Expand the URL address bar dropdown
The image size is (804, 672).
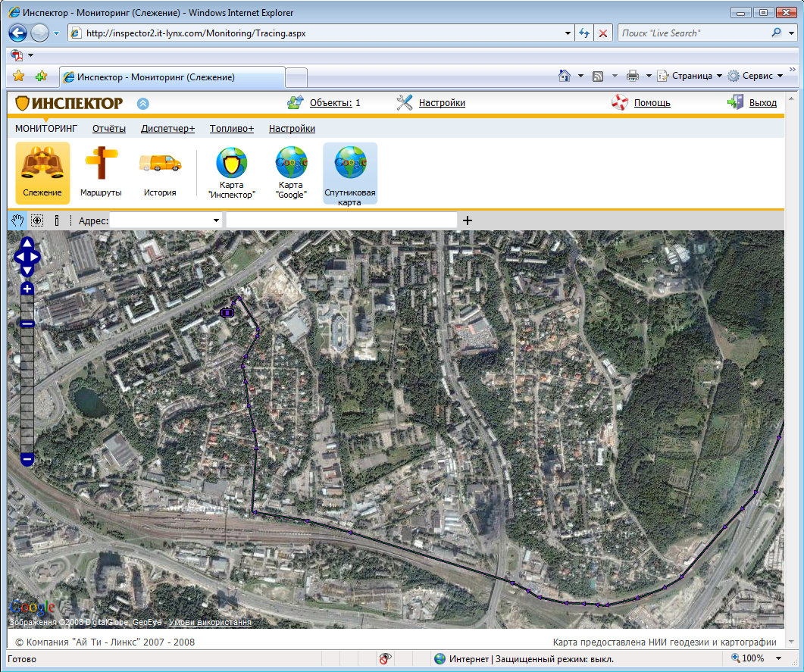[568, 33]
